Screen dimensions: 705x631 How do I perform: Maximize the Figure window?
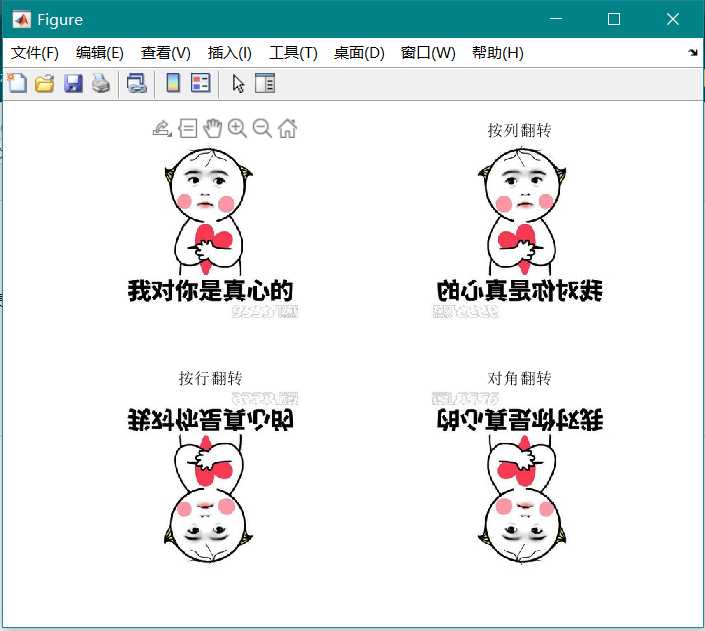614,19
